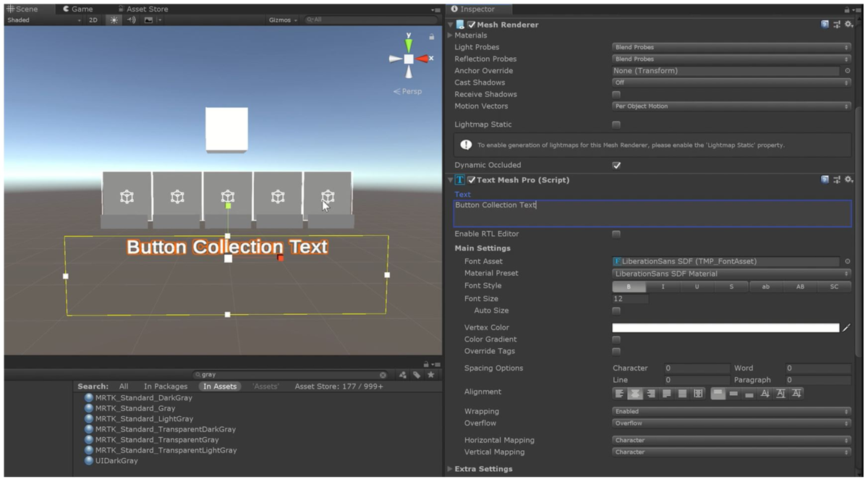Set vertical alignment to bottom

point(749,394)
